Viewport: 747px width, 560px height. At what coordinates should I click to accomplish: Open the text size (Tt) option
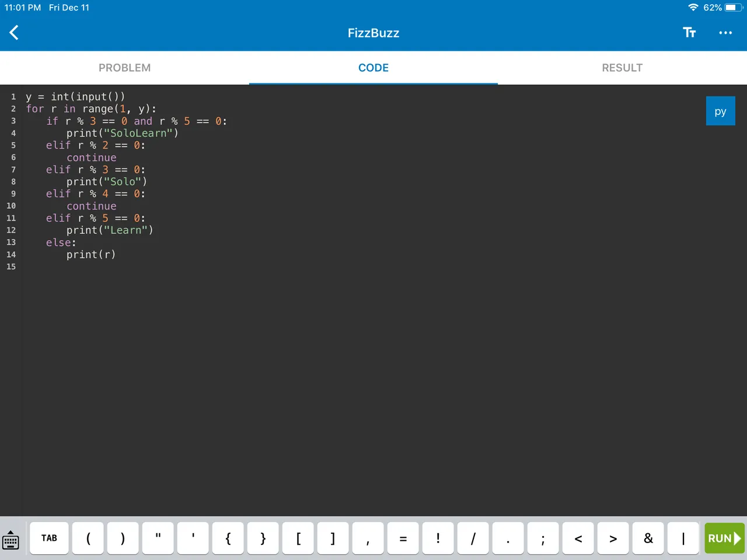[689, 33]
